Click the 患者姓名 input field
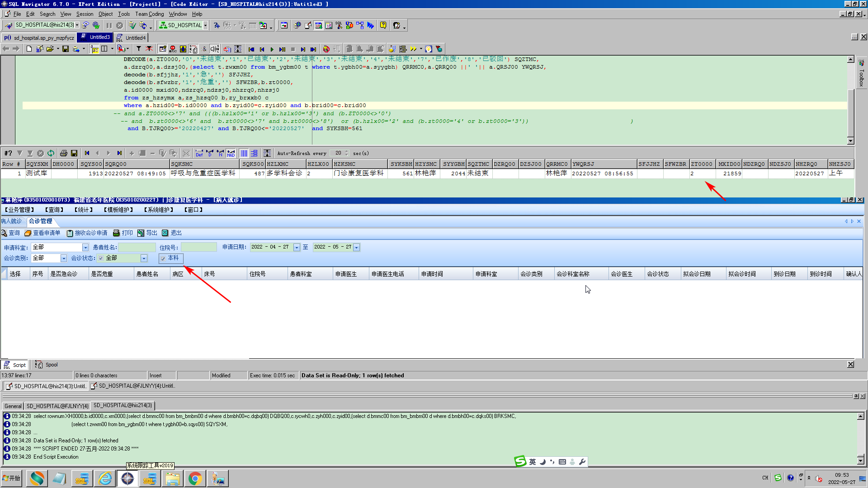Viewport: 868px width, 488px height. (137, 248)
